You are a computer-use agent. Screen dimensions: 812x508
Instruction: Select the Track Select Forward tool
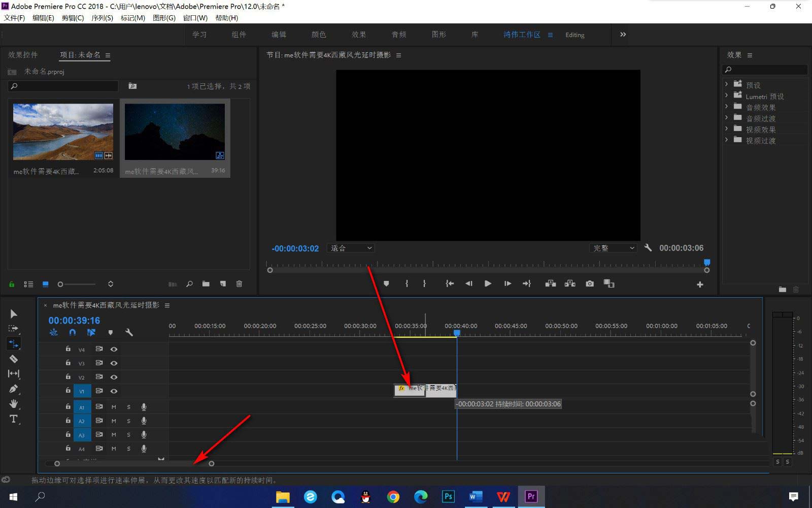14,328
